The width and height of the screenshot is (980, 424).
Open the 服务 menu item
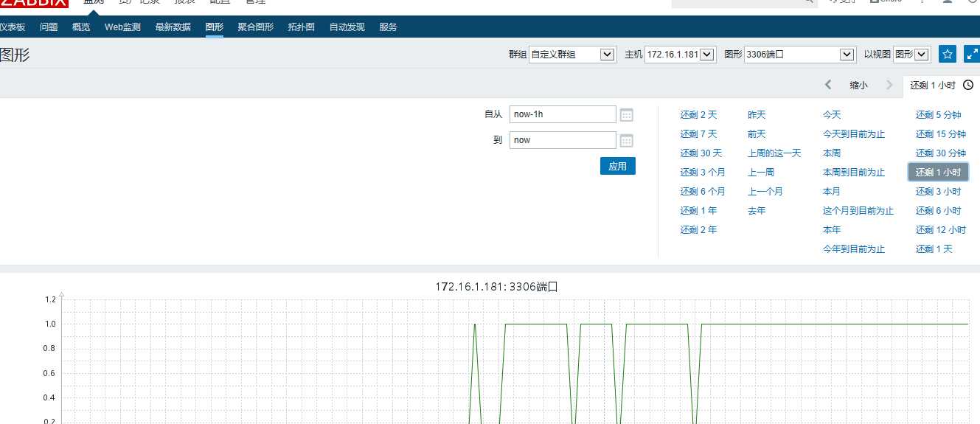(x=388, y=27)
